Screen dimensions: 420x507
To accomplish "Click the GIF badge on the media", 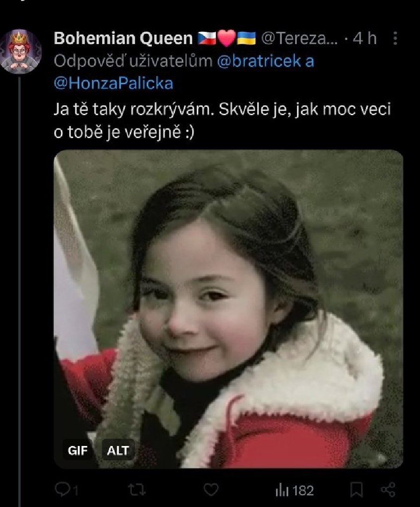I will pyautogui.click(x=78, y=450).
